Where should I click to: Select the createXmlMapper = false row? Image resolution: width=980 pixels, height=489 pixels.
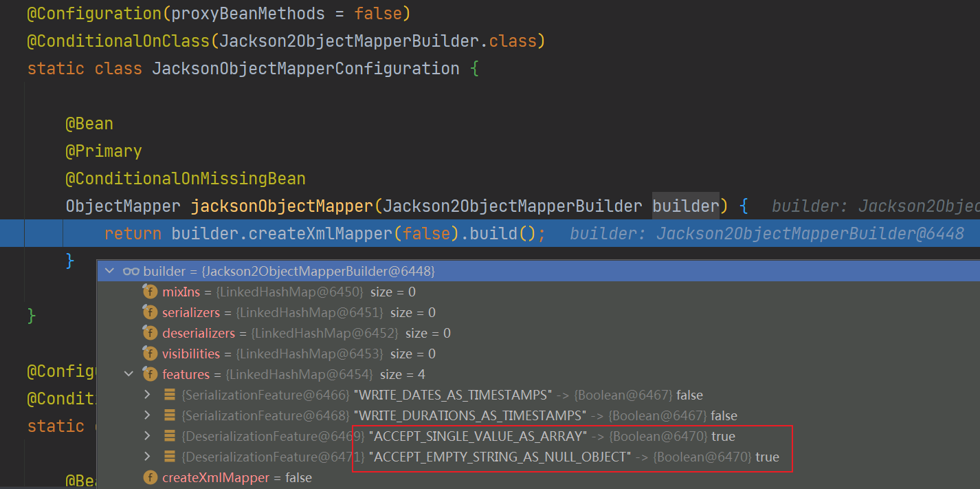(x=538, y=477)
